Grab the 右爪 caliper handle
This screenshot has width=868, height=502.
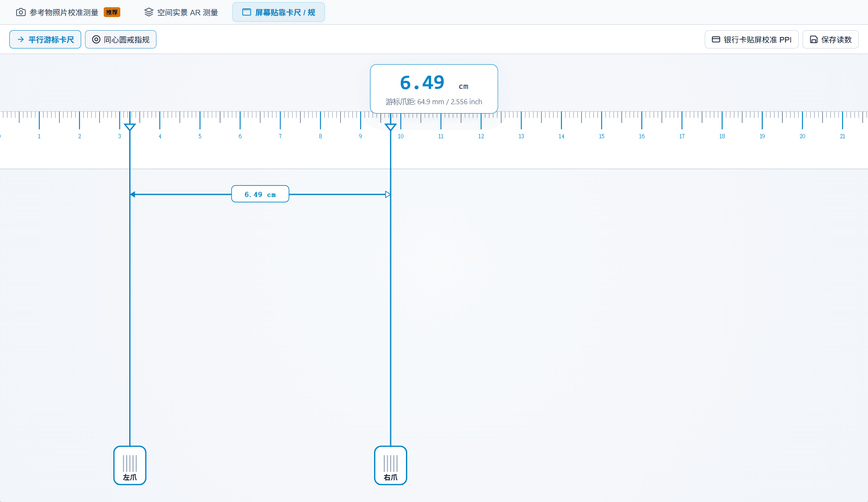[x=391, y=465]
